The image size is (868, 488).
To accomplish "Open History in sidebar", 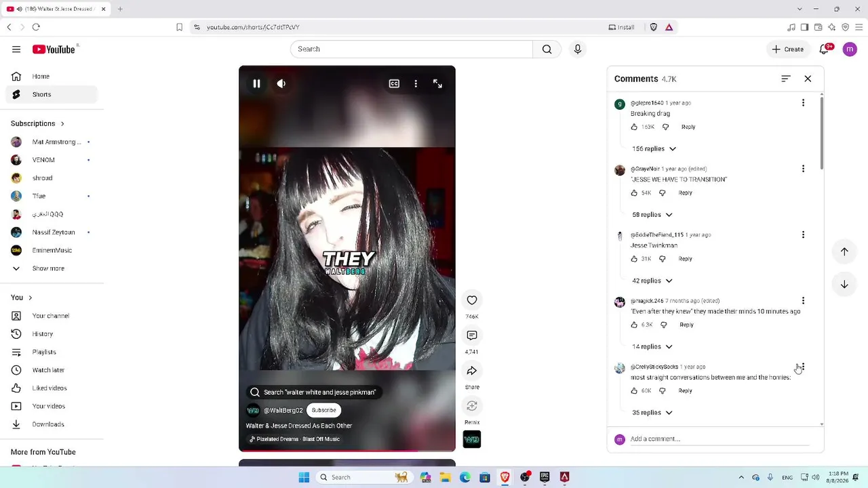I will coord(52,334).
